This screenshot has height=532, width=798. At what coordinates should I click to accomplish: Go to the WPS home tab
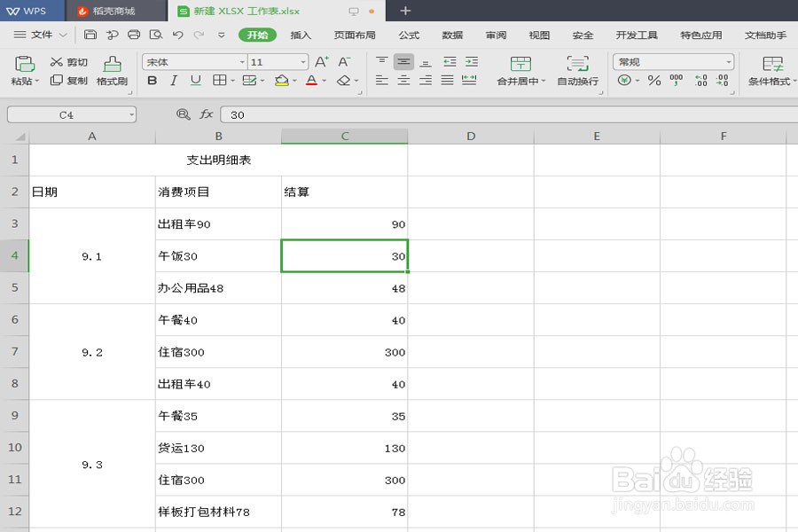coord(32,11)
